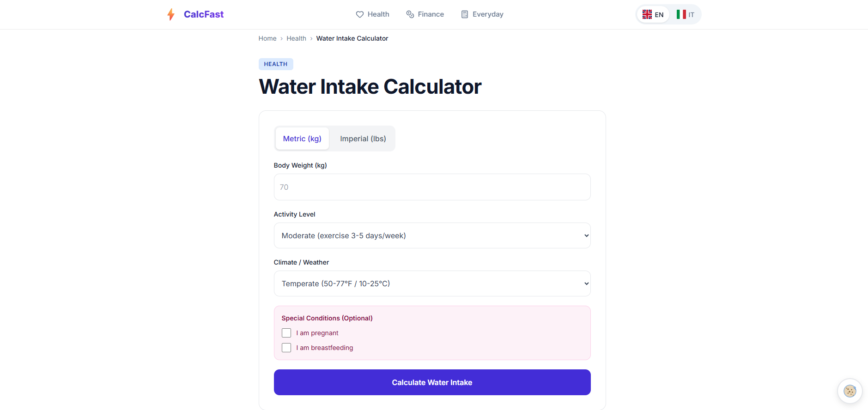
Task: Follow the Health breadcrumb link
Action: (x=296, y=38)
